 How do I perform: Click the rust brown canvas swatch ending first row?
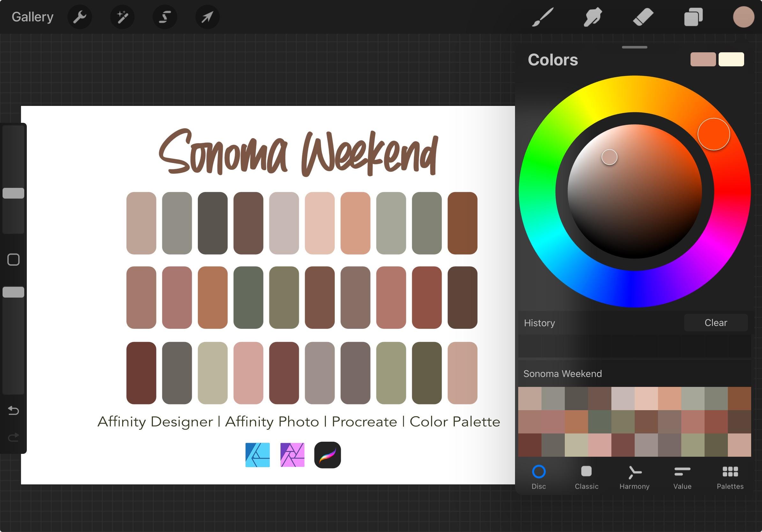(x=462, y=223)
